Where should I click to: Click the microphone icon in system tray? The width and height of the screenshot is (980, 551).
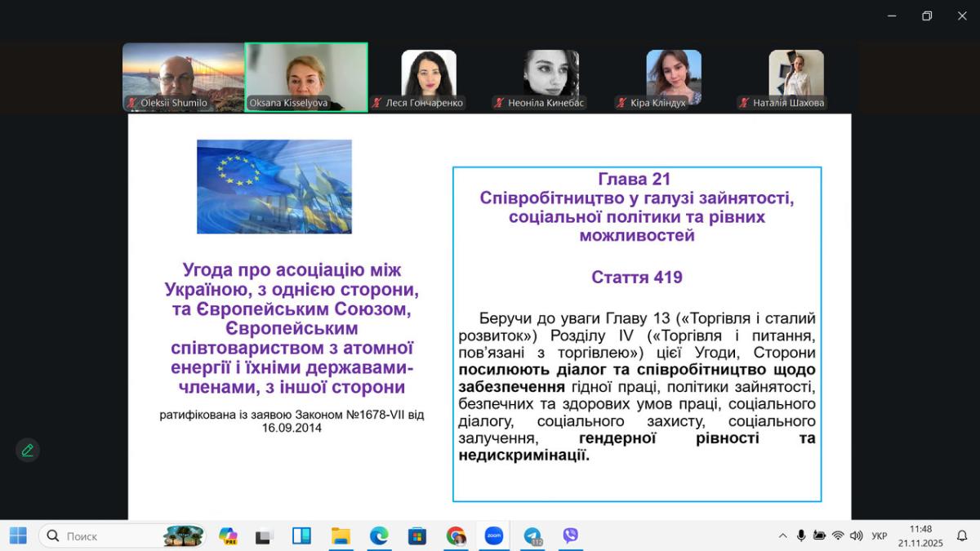[x=801, y=536]
